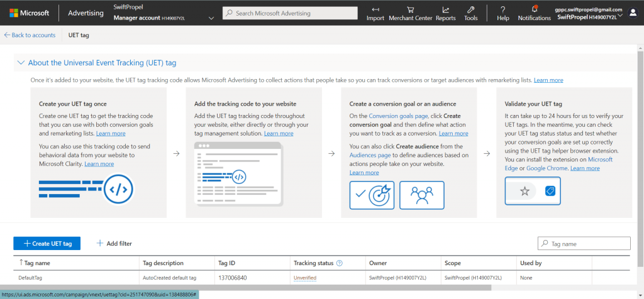Expand the account switcher dropdown chevron
The width and height of the screenshot is (644, 299).
[211, 18]
